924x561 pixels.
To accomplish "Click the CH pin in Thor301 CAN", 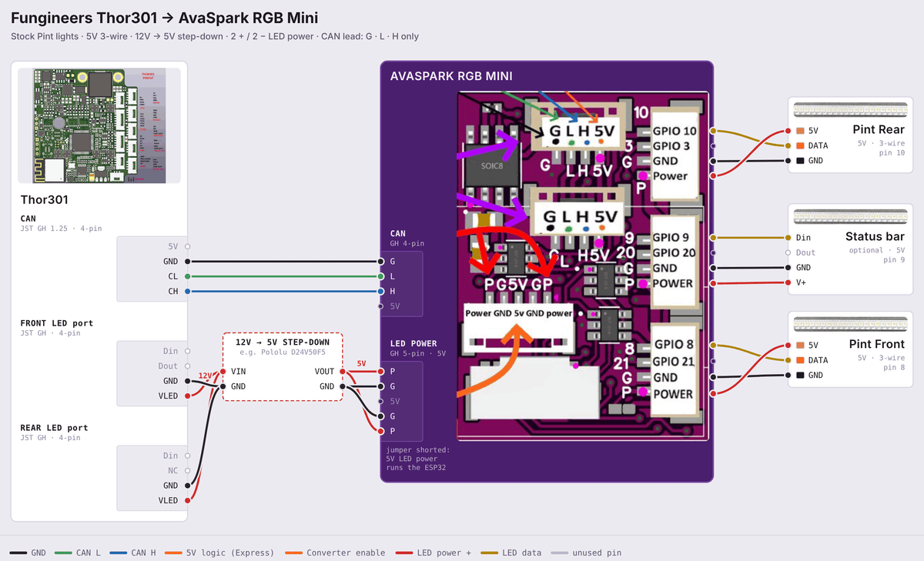I will 173,292.
